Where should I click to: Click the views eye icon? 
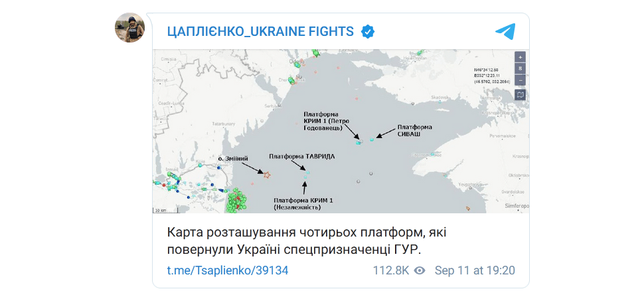420,271
